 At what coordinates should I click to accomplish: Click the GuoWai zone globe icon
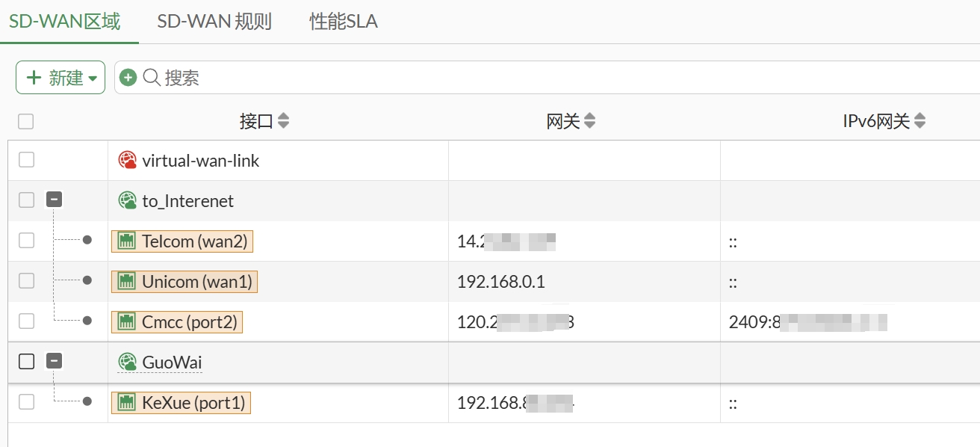[x=128, y=362]
